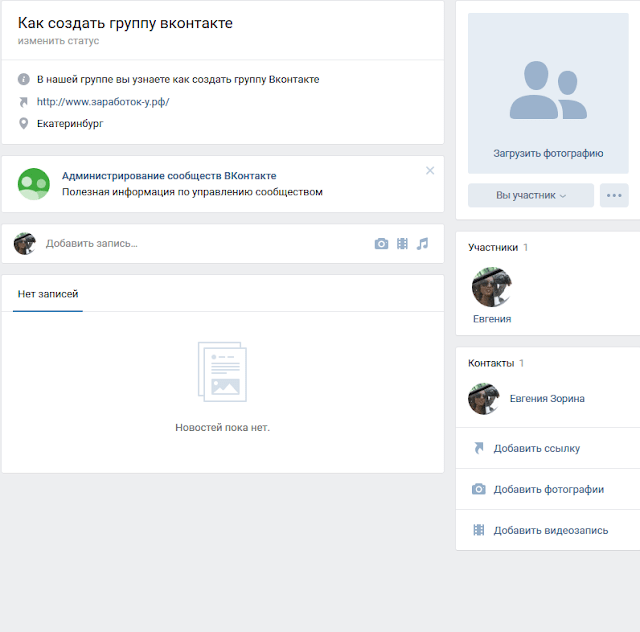The image size is (640, 632).
Task: Click the group description text В нашей группе
Action: 178,79
